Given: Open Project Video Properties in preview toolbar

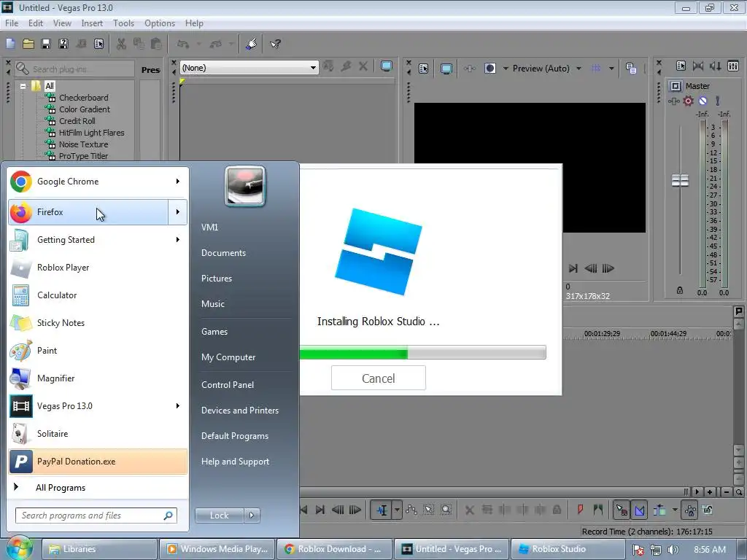Looking at the screenshot, I should (424, 69).
